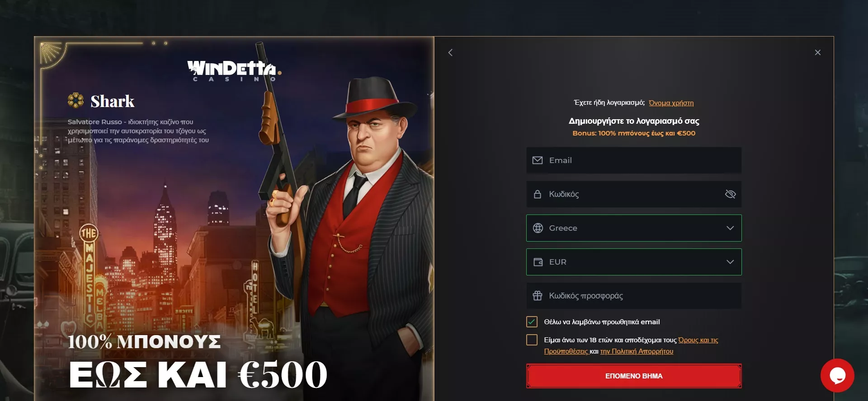This screenshot has width=868, height=401.
Task: Focus the Email input field
Action: (634, 160)
